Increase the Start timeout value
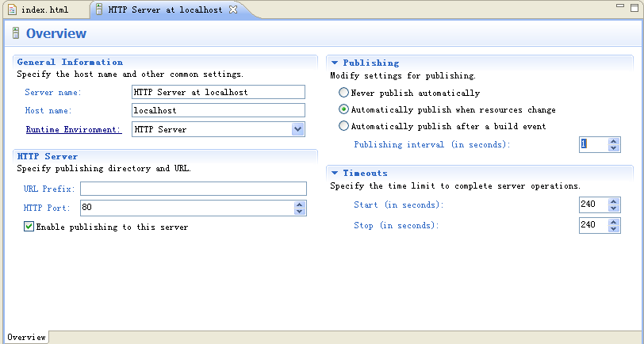This screenshot has height=344, width=644. click(x=614, y=201)
